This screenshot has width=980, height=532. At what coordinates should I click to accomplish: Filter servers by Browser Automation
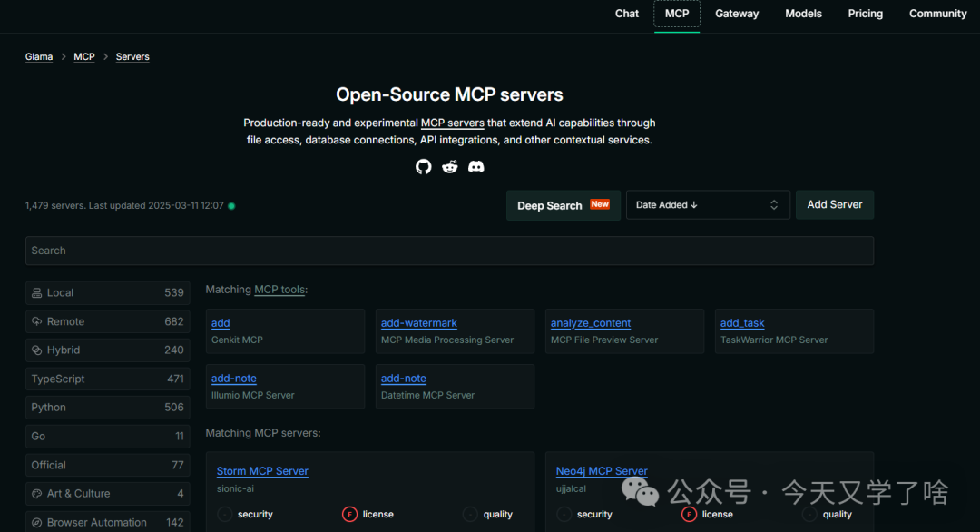click(x=107, y=522)
